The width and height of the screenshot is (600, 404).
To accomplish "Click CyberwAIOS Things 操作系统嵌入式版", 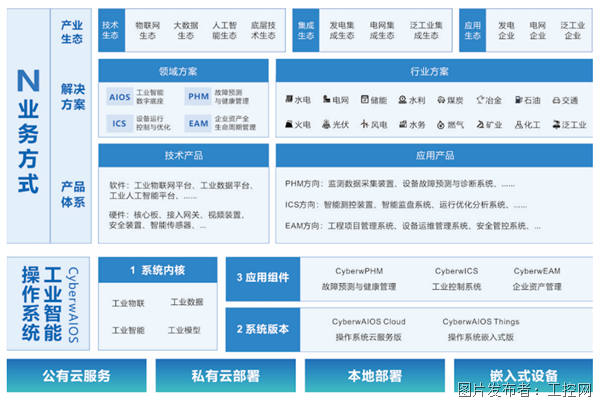I will 481,329.
